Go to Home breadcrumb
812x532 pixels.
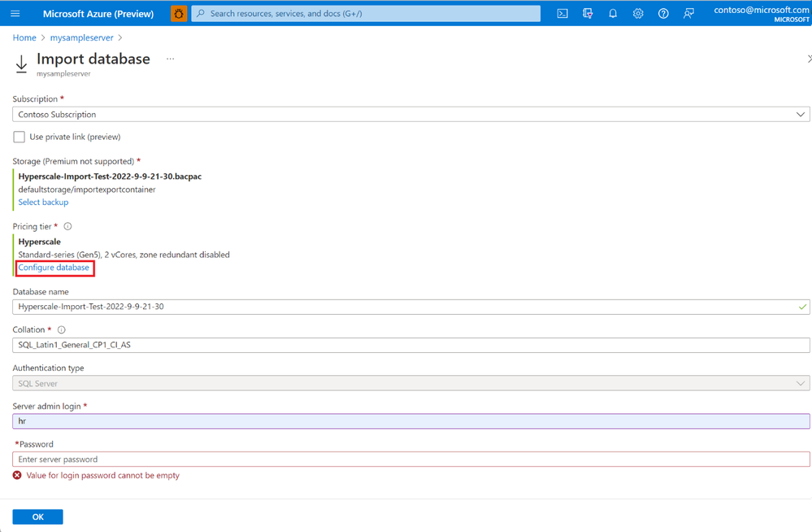24,38
